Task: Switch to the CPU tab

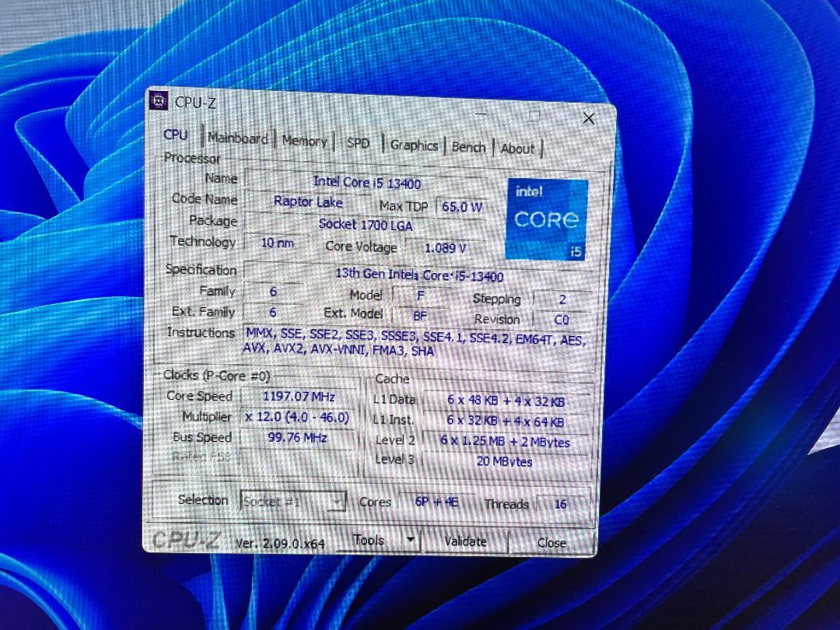Action: (176, 135)
